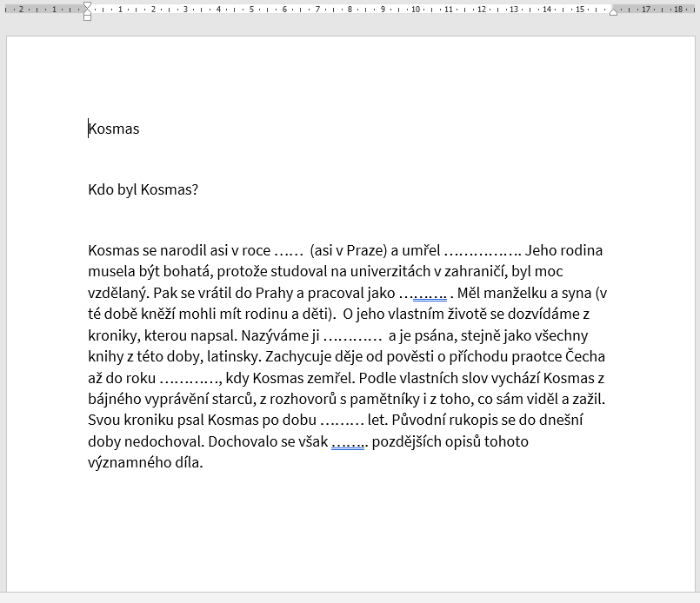Place cursor in the title "Kosmas"
This screenshot has width=700, height=603.
[114, 129]
